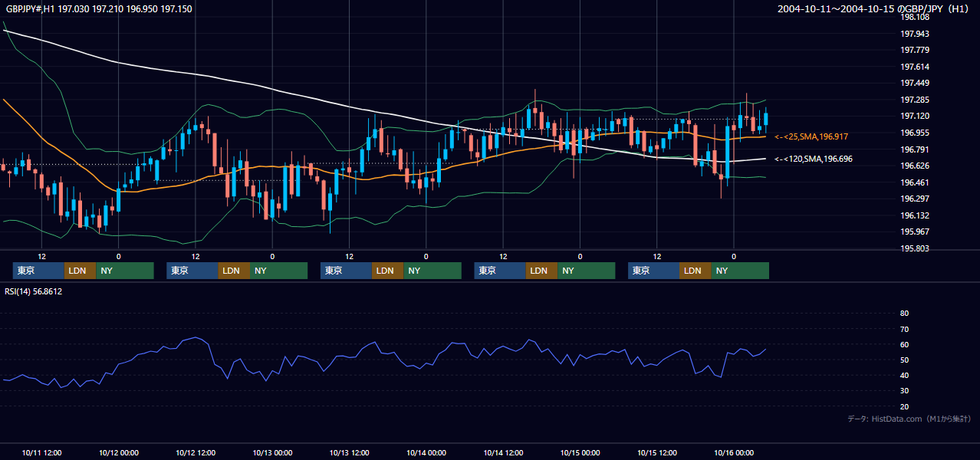Screen dimensions: 980x460
Task: Click the 2004-10-11～2004-10-15 GBP/JPY (H1) heading
Action: [x=874, y=9]
